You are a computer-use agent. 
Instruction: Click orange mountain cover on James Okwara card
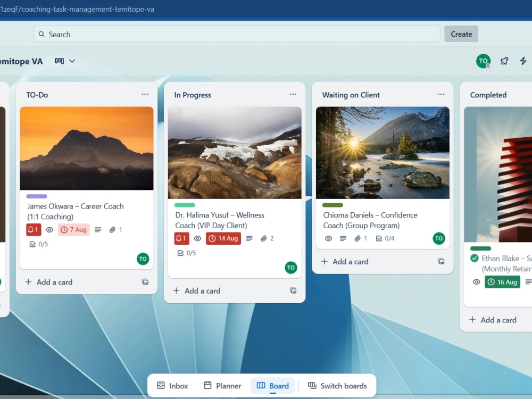click(x=87, y=148)
